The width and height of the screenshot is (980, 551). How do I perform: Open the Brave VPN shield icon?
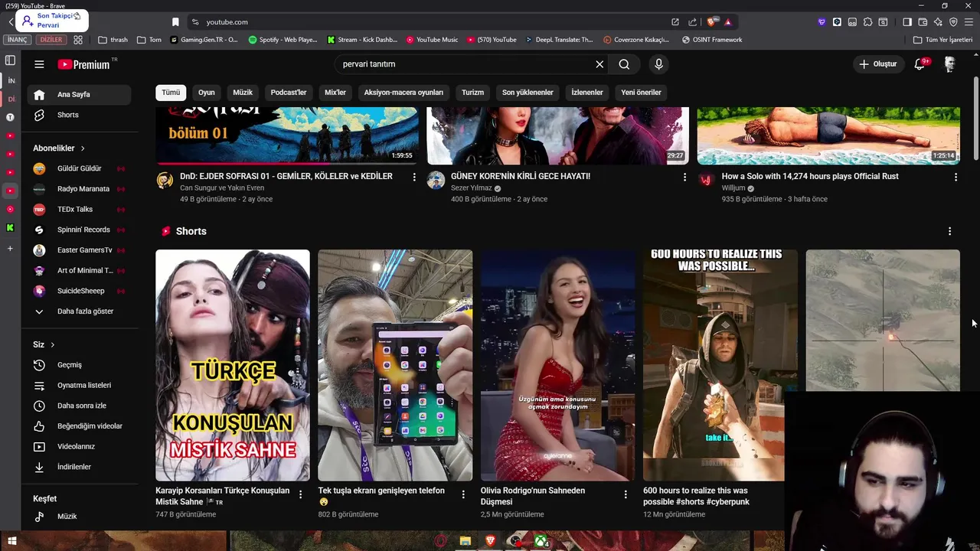953,22
